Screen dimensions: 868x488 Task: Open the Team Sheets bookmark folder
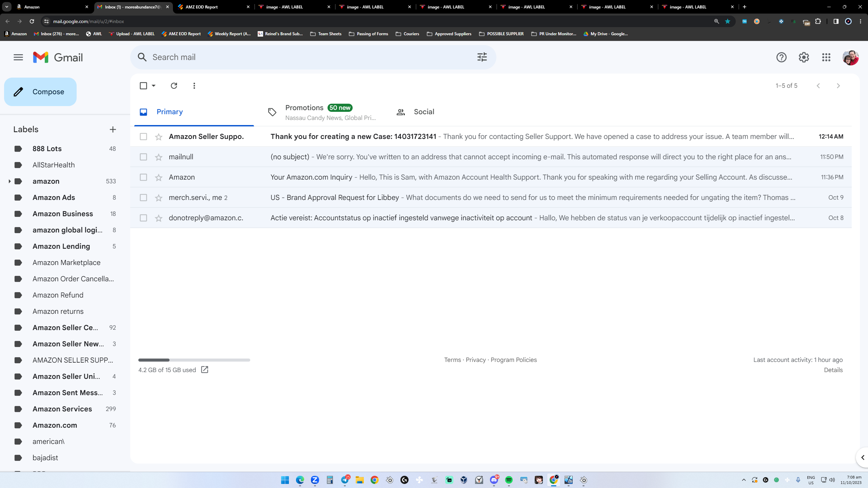point(326,34)
